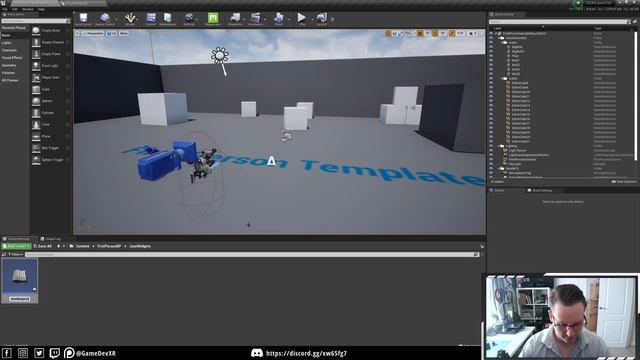Open Source Control from the toolbar
Screen dimensions: 640x360
(105, 19)
